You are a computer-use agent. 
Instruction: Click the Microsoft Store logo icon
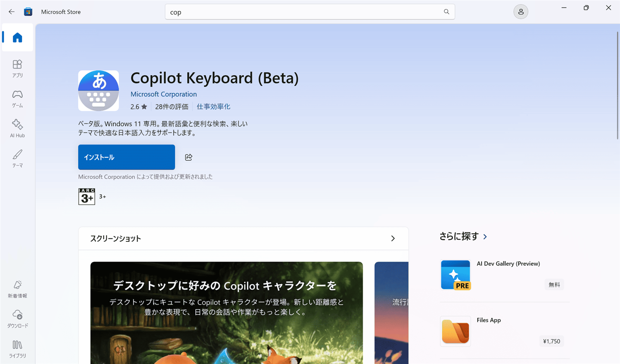coord(28,12)
